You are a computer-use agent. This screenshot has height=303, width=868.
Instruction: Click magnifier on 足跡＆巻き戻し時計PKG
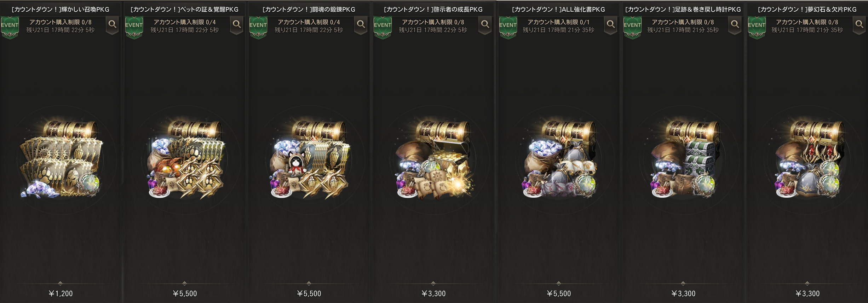pos(735,25)
